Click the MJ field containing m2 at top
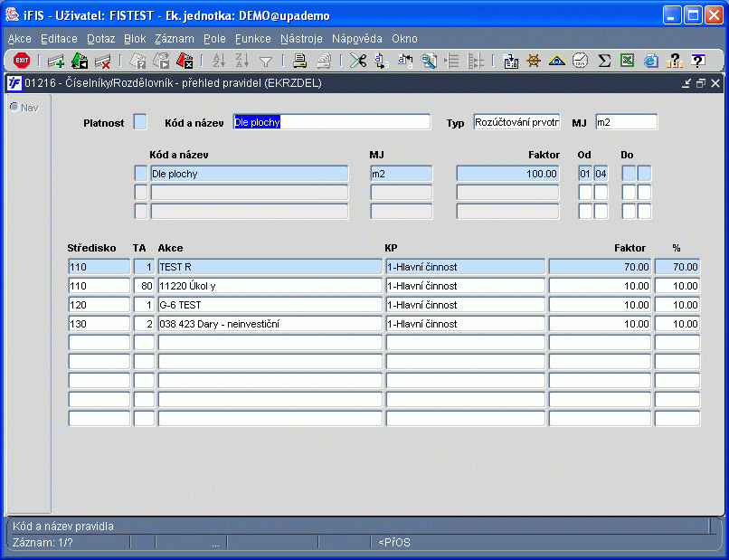The height and width of the screenshot is (560, 729). [x=626, y=122]
